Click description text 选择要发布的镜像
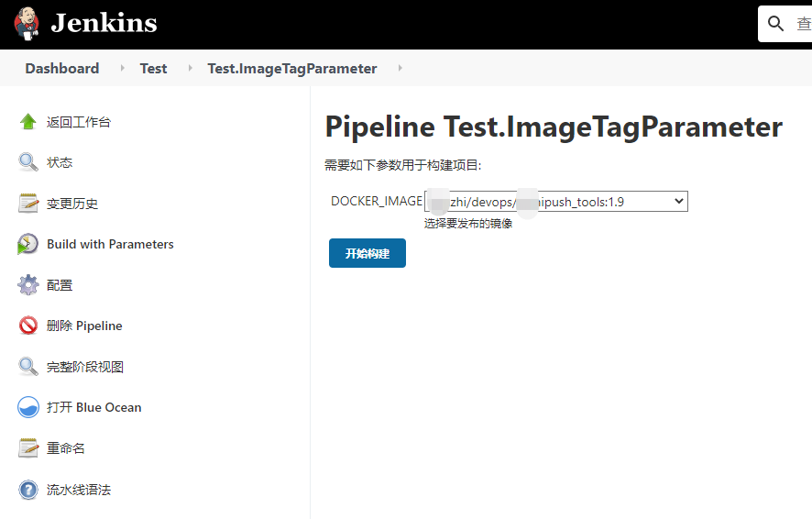The height and width of the screenshot is (519, 812). (x=468, y=223)
